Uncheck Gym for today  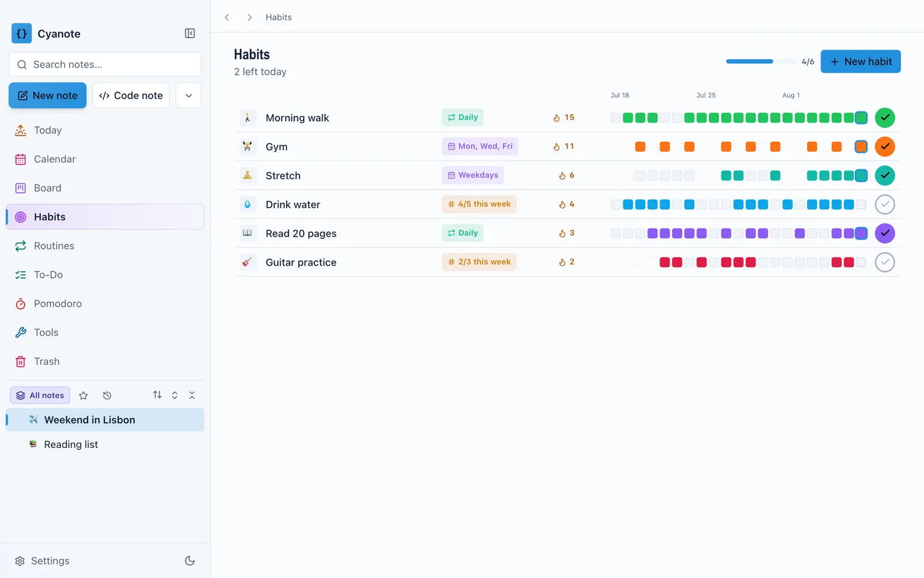pyautogui.click(x=885, y=147)
